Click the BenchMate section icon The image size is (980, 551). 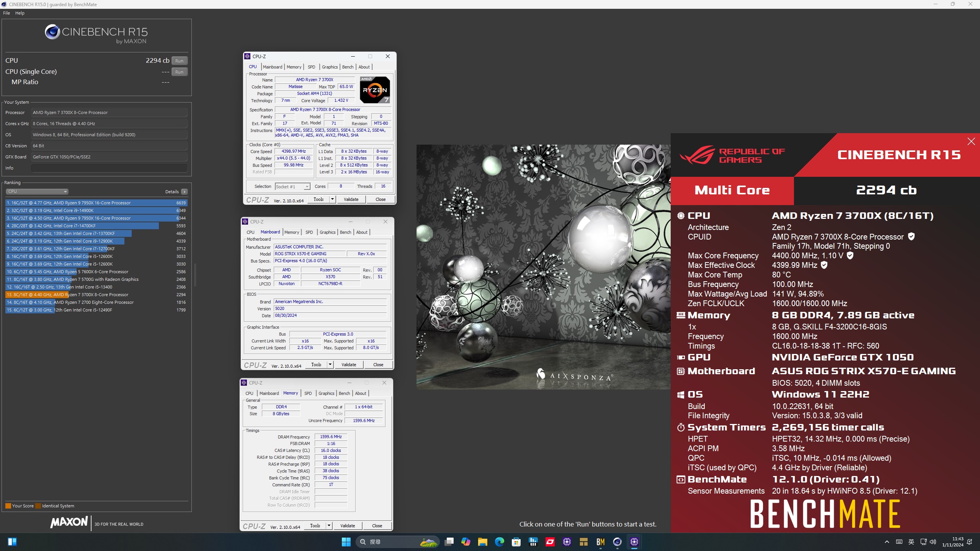pyautogui.click(x=681, y=479)
